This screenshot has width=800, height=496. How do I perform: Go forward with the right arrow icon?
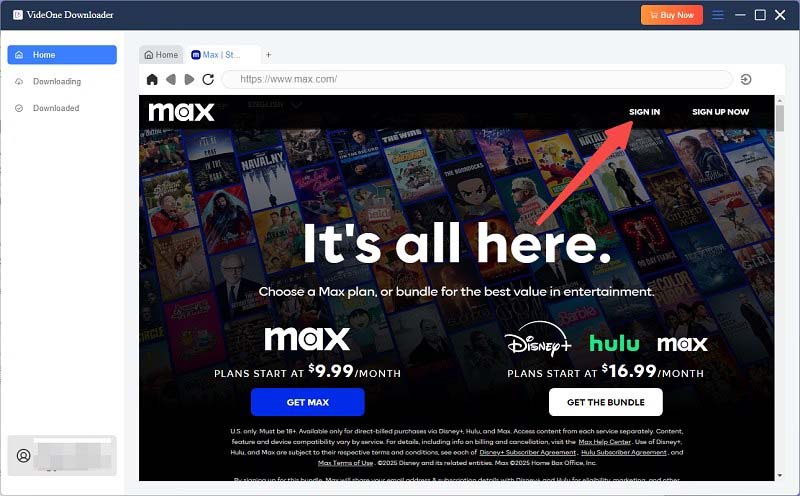[x=189, y=79]
